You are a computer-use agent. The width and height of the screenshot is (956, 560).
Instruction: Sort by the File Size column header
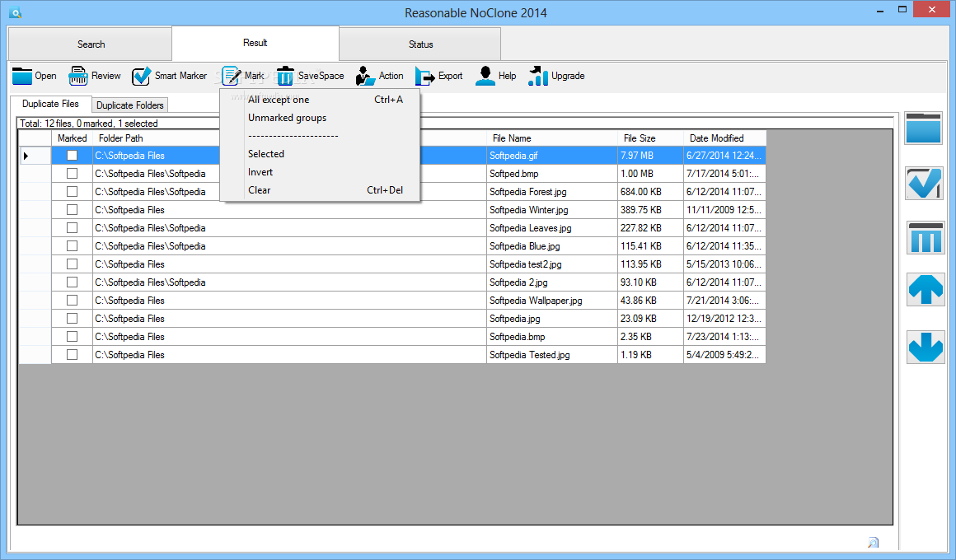650,138
